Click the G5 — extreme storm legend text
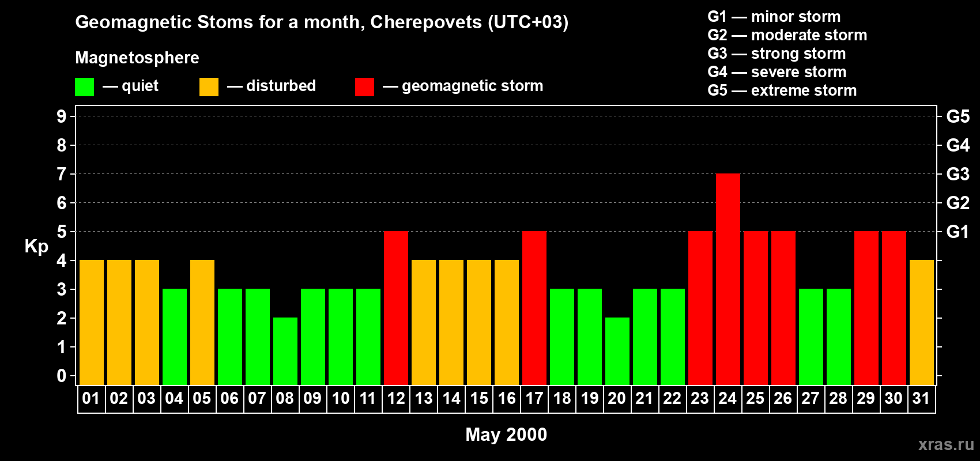 point(782,90)
